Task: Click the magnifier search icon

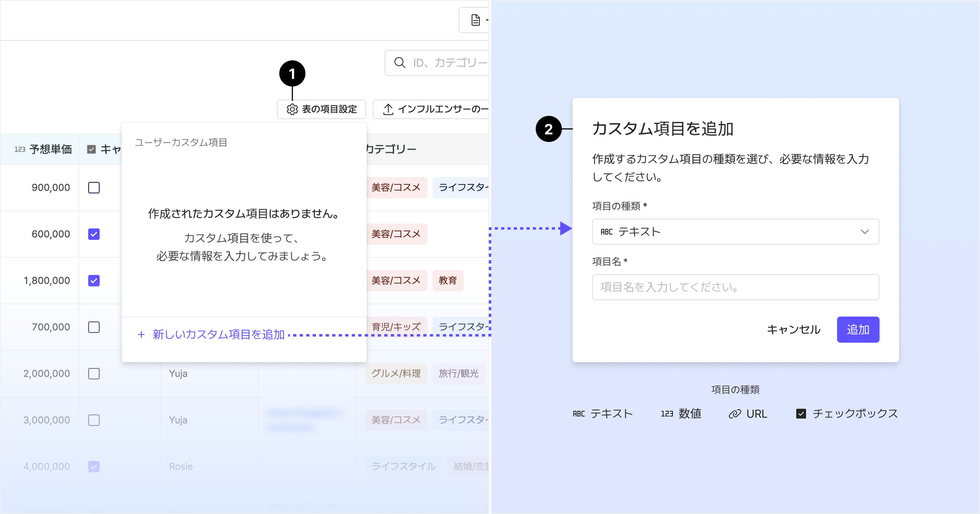Action: [x=399, y=63]
